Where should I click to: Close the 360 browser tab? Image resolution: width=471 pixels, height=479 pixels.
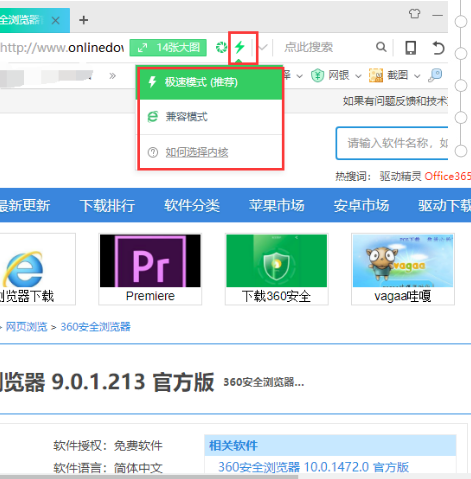click(56, 21)
